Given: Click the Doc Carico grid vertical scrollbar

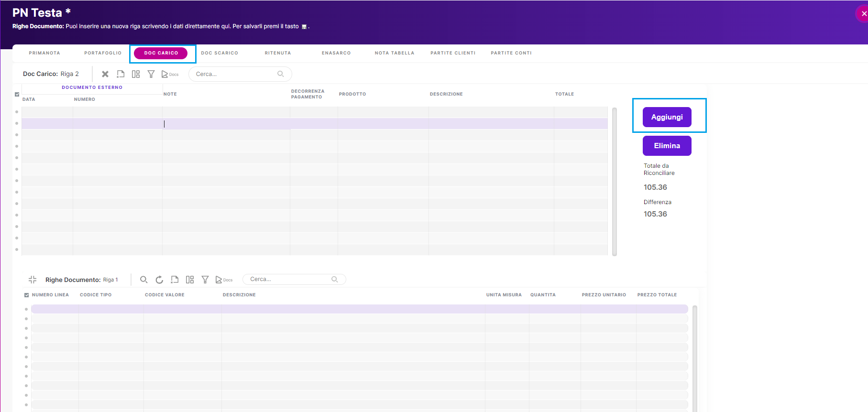Looking at the screenshot, I should 615,182.
